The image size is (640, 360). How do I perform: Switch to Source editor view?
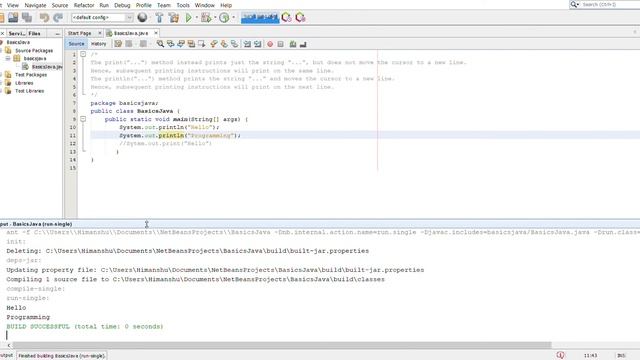(x=76, y=44)
